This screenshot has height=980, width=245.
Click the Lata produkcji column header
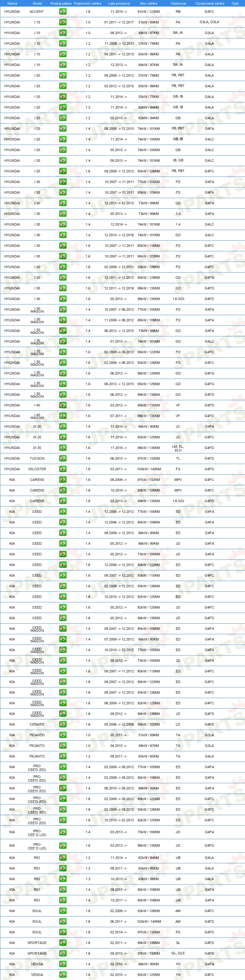coord(119,3)
